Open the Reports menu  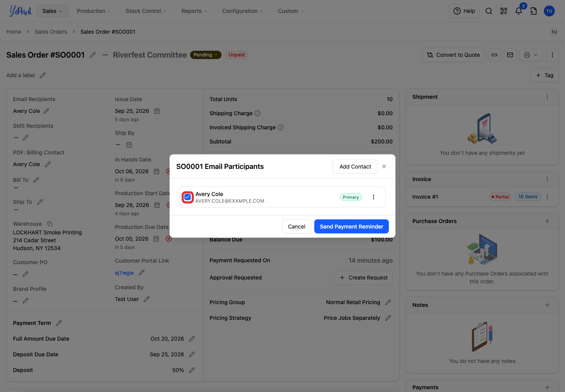point(194,11)
